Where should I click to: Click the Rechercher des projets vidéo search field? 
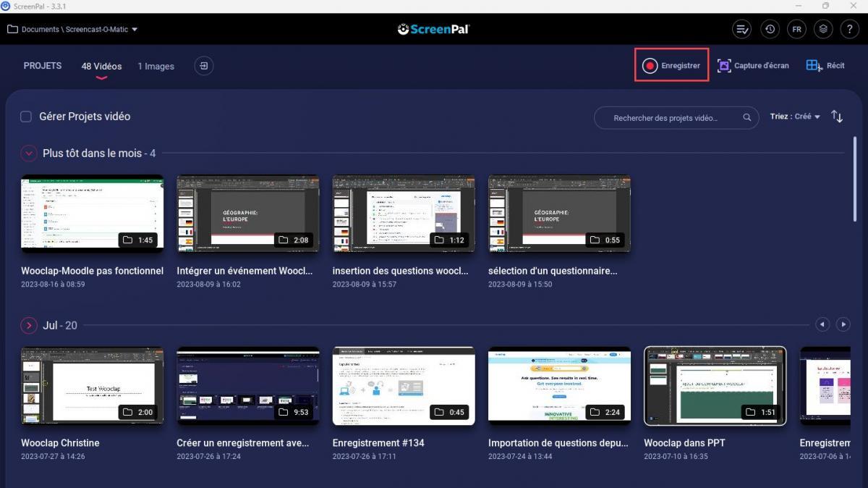(x=676, y=117)
